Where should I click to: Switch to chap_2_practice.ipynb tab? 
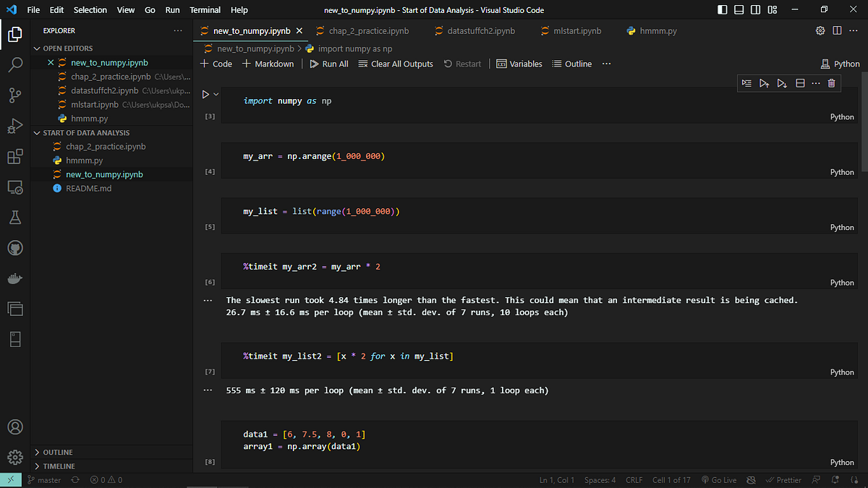368,31
